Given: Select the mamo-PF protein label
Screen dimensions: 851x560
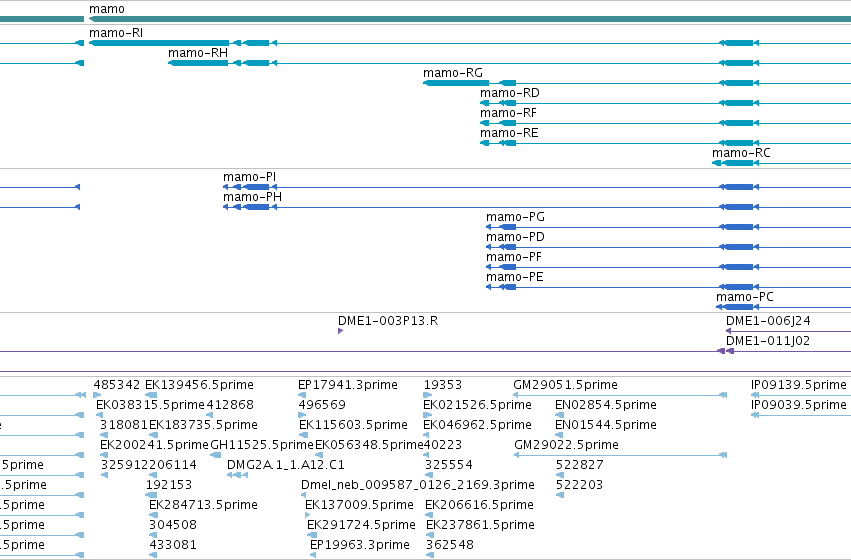Looking at the screenshot, I should [513, 257].
